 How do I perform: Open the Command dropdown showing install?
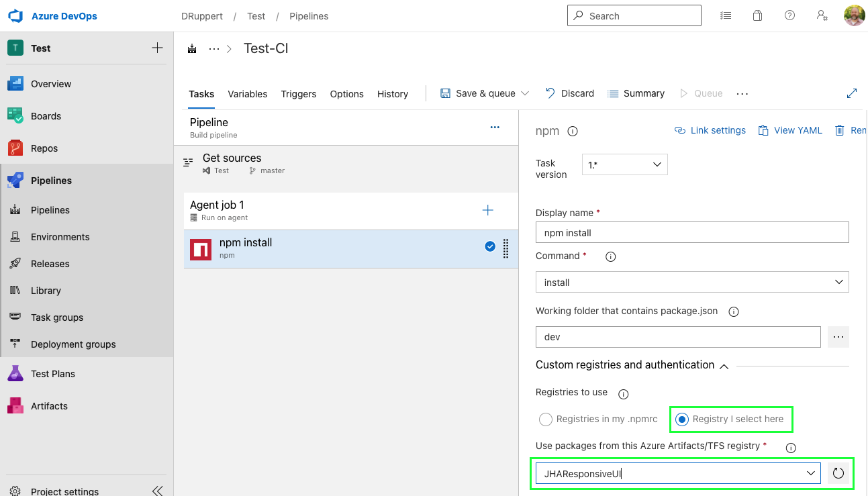691,283
